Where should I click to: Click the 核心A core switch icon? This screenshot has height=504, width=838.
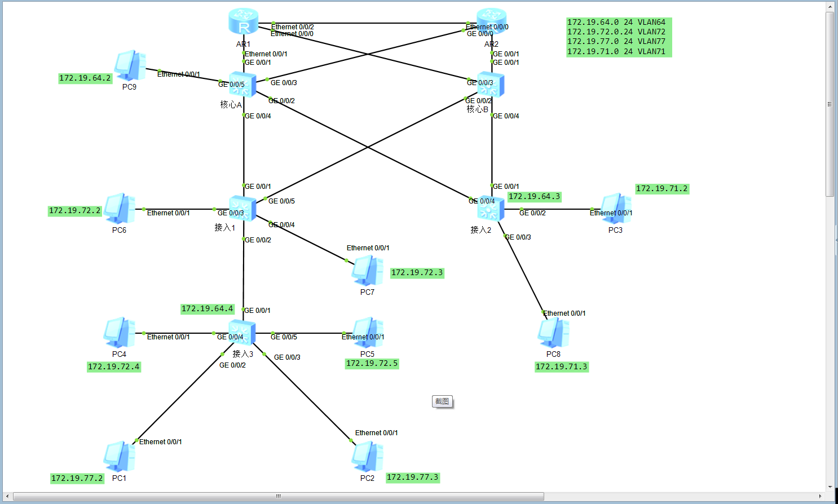coord(243,85)
